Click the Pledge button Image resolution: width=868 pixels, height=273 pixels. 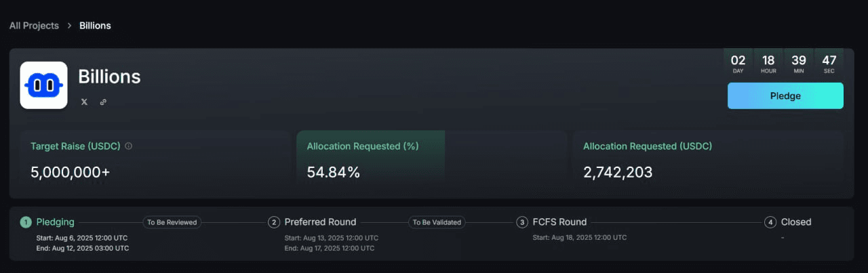point(785,96)
